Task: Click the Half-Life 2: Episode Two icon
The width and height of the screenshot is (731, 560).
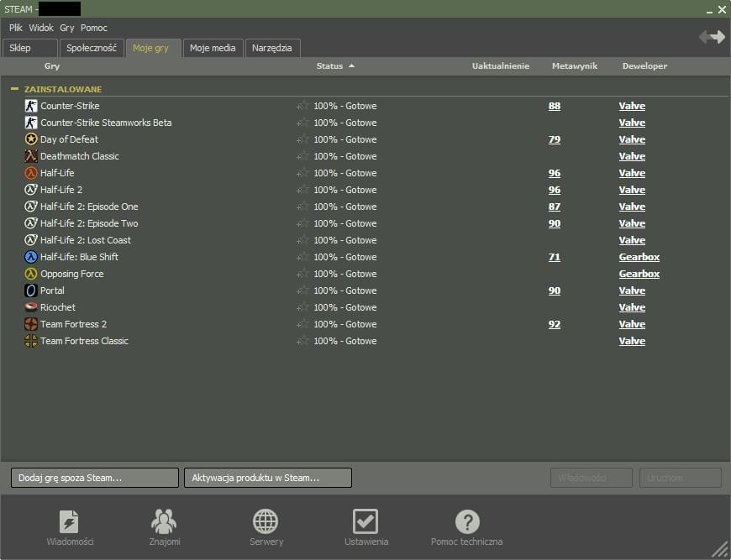Action: pyautogui.click(x=31, y=223)
